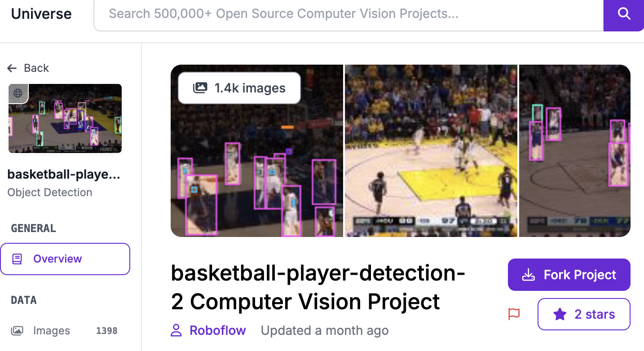Image resolution: width=644 pixels, height=351 pixels.
Task: Click into the project search field
Action: 348,14
